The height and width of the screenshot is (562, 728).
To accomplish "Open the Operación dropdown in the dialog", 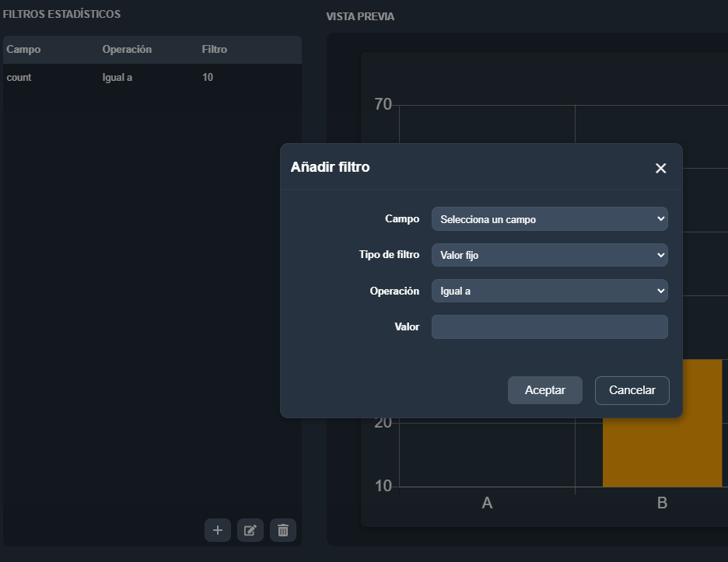I will click(549, 291).
